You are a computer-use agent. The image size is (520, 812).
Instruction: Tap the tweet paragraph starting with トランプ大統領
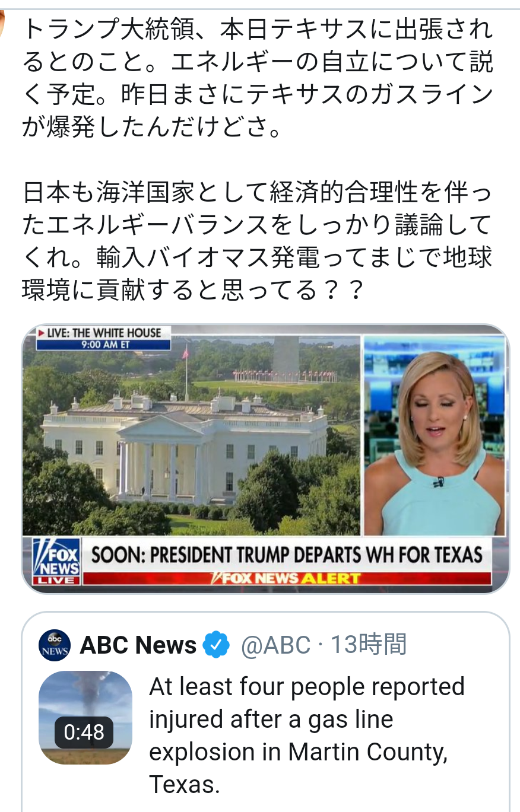[x=258, y=78]
